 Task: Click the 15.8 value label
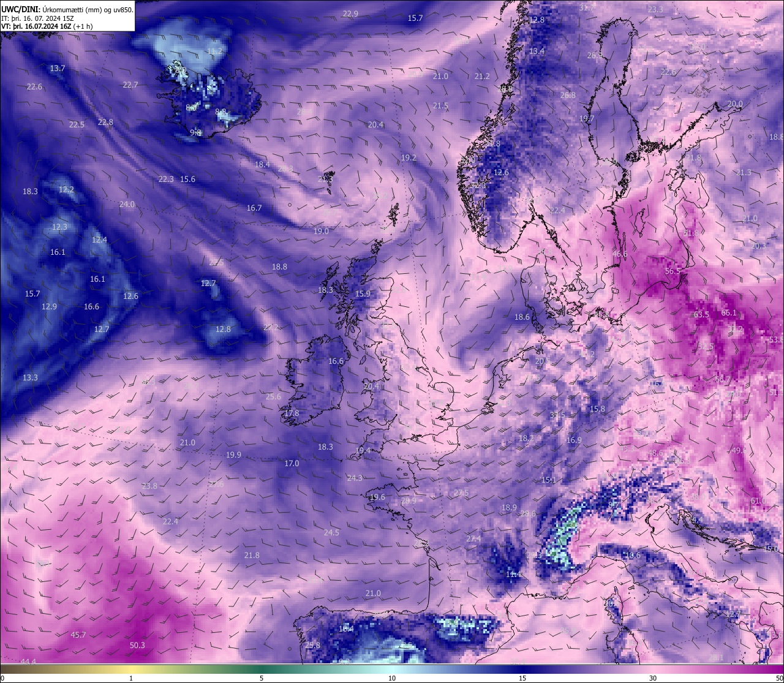coord(597,409)
